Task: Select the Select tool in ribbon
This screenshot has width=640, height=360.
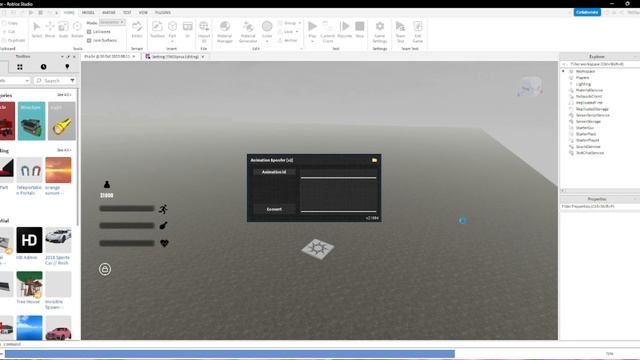Action: pos(37,29)
